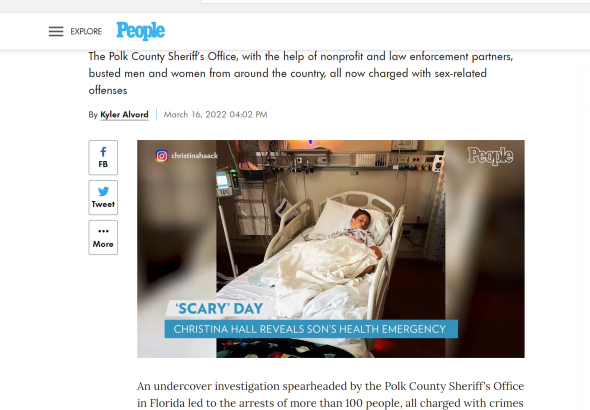Click the boy sleeping in the video
This screenshot has width=590, height=410.
[362, 226]
